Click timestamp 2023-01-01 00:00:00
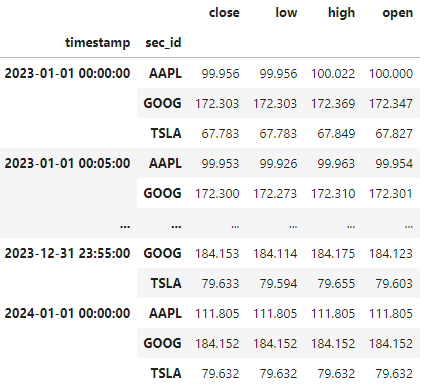This screenshot has height=391, width=425. click(67, 73)
